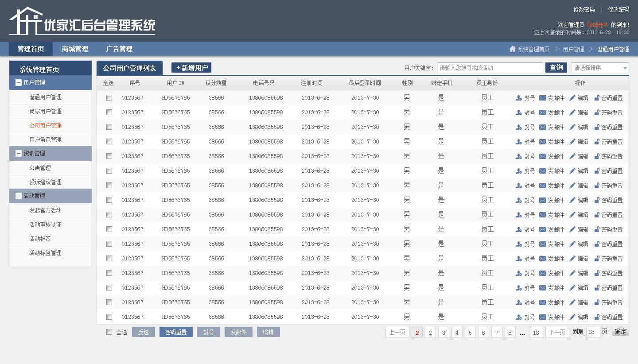Open 投诉建议管理 in the sidebar
The width and height of the screenshot is (638, 364).
(x=46, y=182)
